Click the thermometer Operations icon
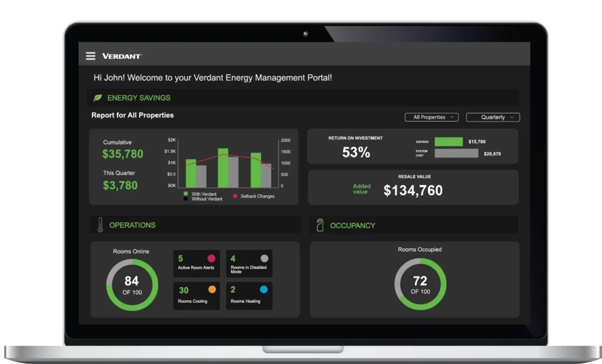Viewport: 602px width, 364px height. (x=100, y=225)
